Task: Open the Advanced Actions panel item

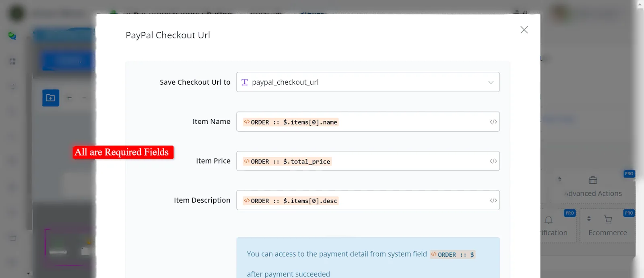Action: pos(593,186)
